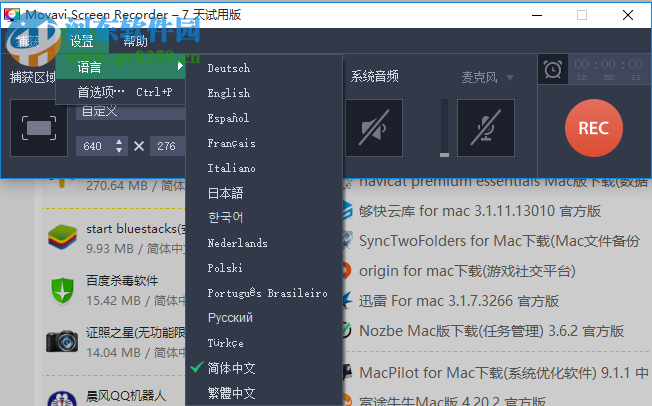Click the red REC record button
The image size is (652, 406).
click(x=593, y=128)
